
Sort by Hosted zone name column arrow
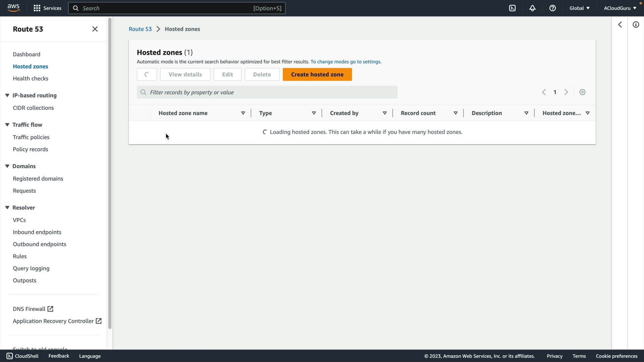243,113
